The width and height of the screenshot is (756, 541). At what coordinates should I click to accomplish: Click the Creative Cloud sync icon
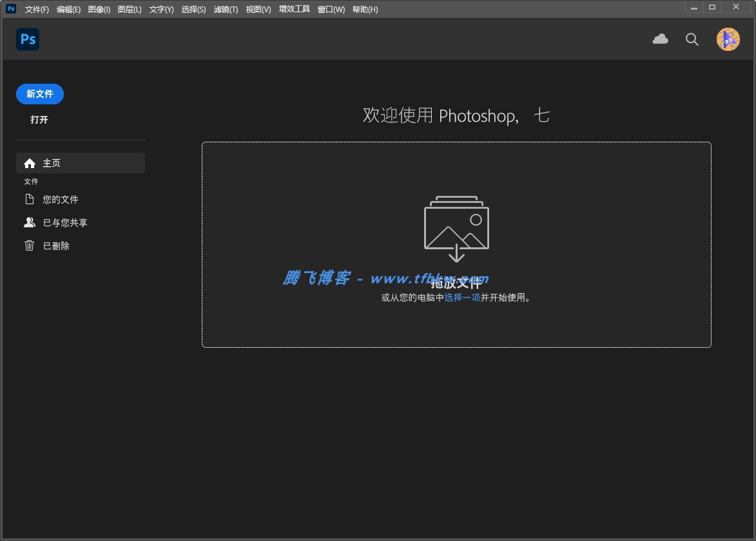(660, 39)
